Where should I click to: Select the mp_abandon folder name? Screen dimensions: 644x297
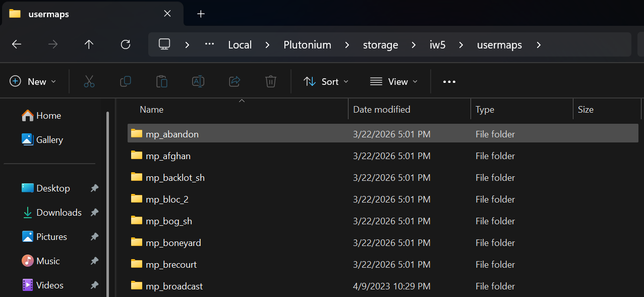tap(172, 134)
